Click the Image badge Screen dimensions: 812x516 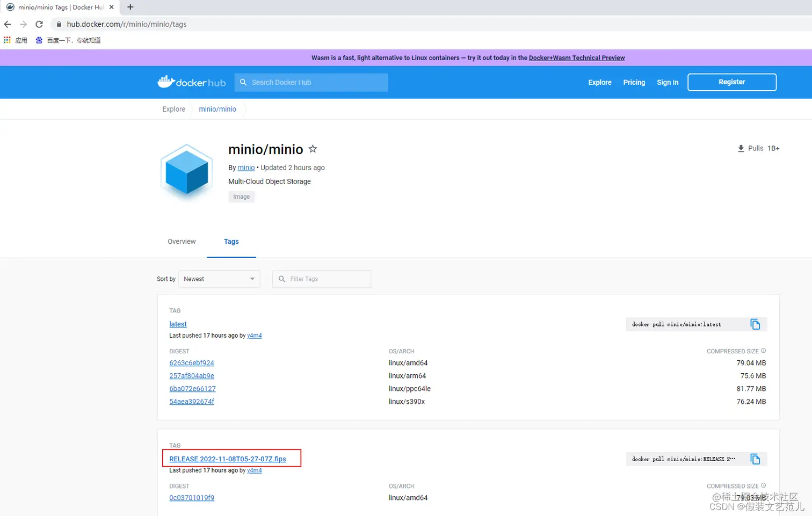pos(242,197)
